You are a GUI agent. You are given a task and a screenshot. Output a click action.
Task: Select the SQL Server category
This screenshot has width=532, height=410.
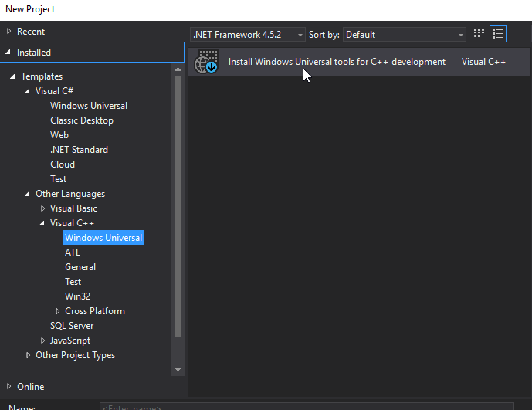[72, 326]
